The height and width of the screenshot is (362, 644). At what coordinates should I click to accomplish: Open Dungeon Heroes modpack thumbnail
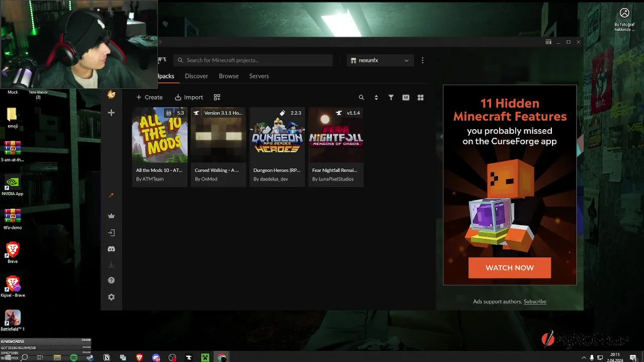[x=277, y=135]
